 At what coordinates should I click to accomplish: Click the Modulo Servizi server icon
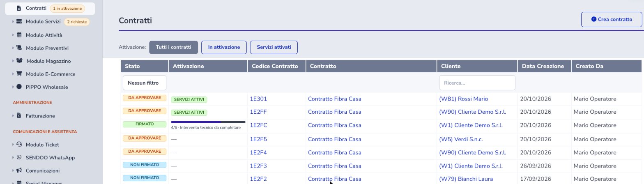[19, 22]
